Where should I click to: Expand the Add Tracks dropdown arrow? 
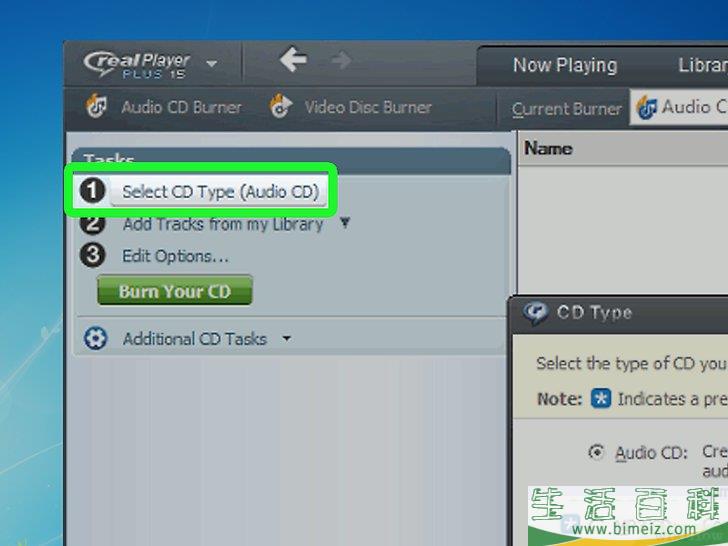click(x=344, y=223)
